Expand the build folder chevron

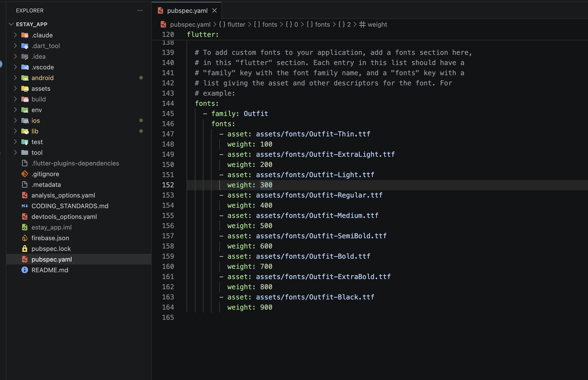[x=15, y=99]
